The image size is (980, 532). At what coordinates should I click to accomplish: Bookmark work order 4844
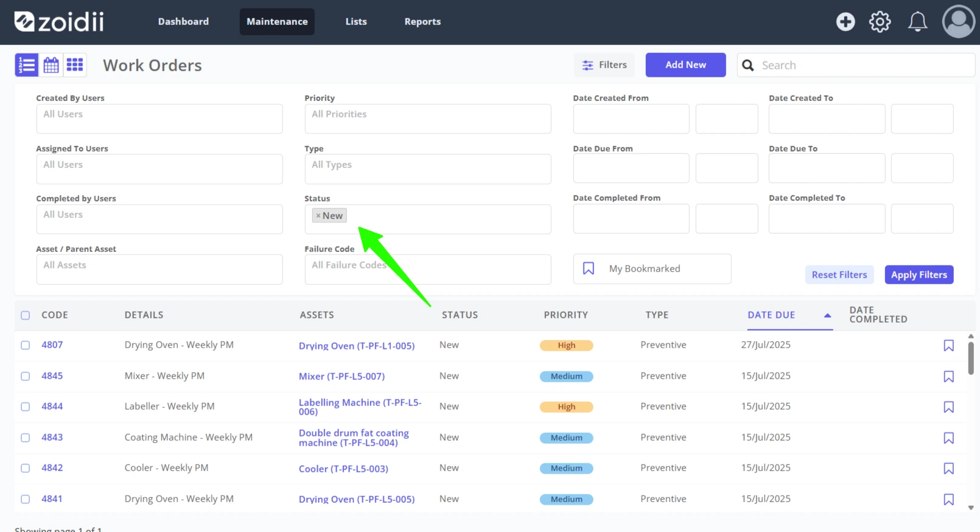click(x=948, y=407)
